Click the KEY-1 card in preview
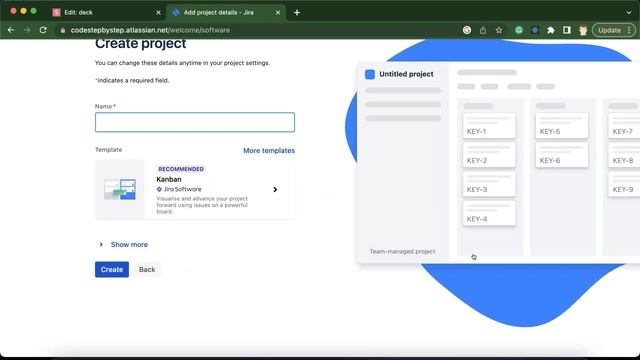Image resolution: width=640 pixels, height=360 pixels. 489,126
